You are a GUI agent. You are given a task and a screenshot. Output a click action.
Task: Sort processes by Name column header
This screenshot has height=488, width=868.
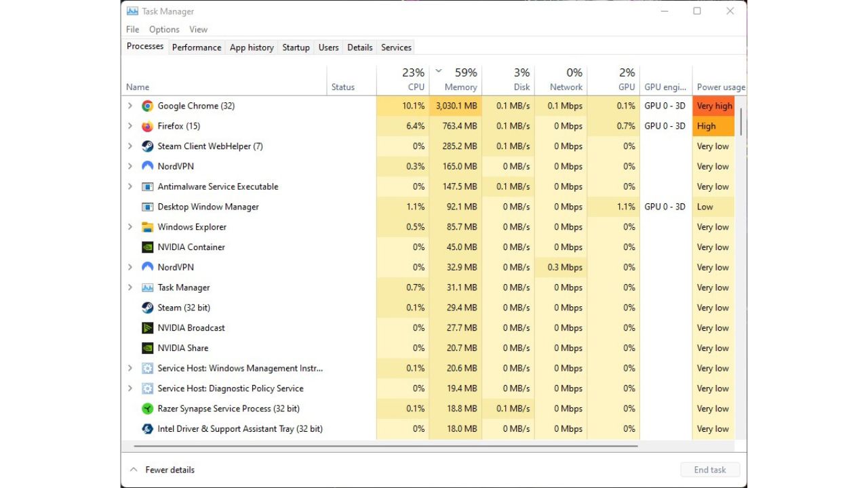(x=224, y=81)
